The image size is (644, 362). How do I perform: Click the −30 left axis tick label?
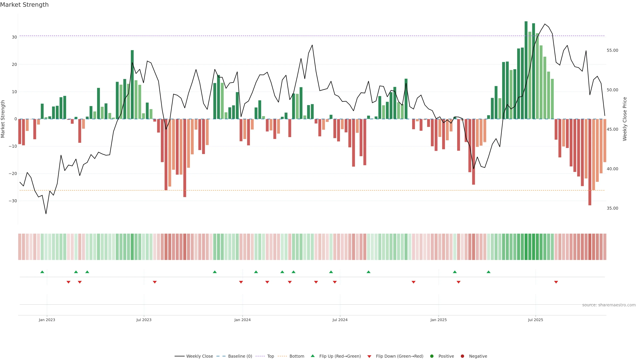pos(13,201)
